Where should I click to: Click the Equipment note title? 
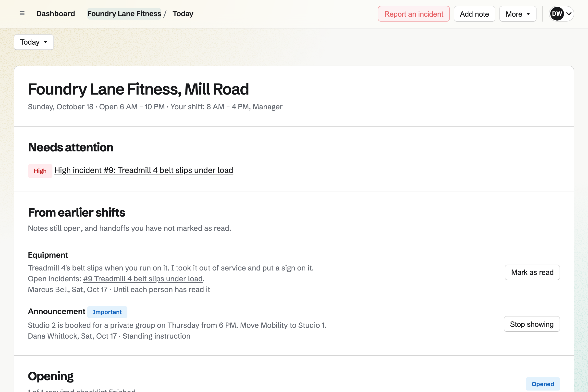(48, 255)
